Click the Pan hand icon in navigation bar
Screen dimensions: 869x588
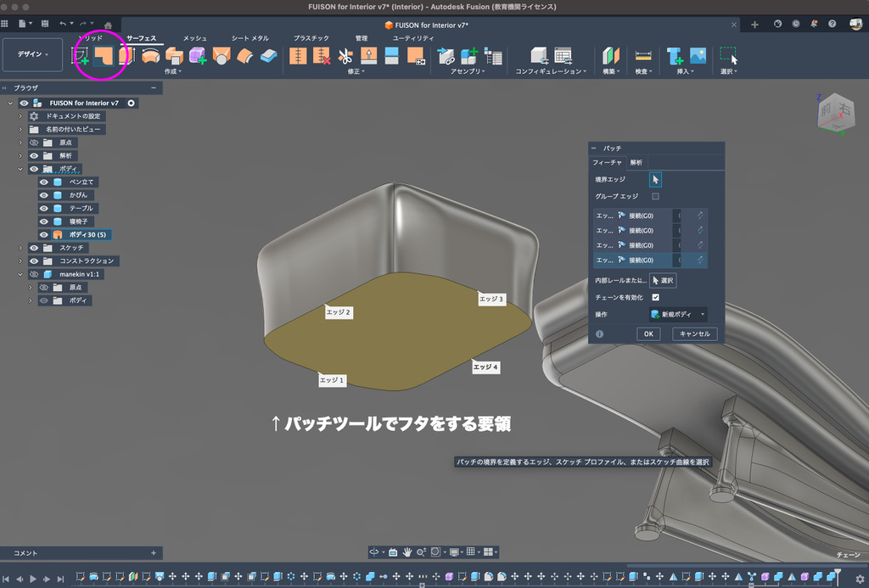pyautogui.click(x=407, y=552)
